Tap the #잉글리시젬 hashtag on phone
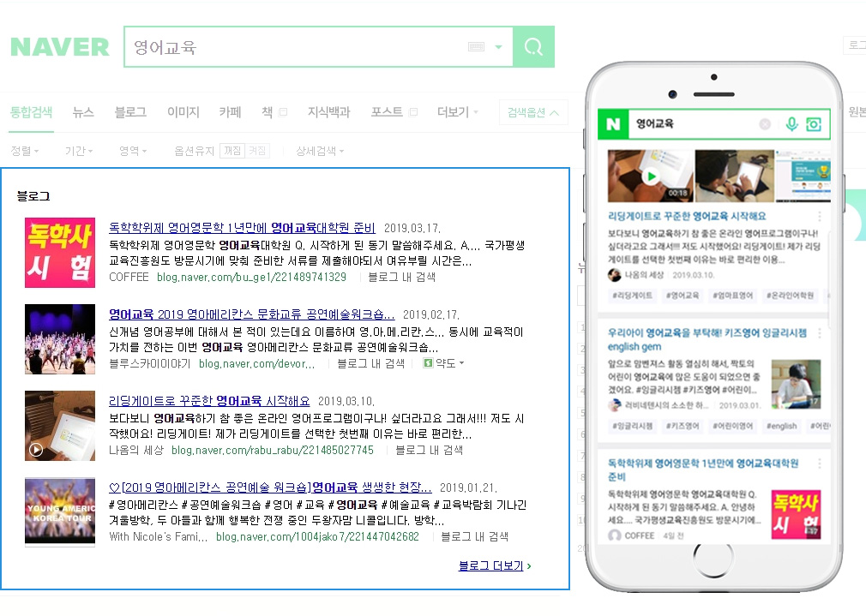This screenshot has height=616, width=866. pyautogui.click(x=633, y=426)
